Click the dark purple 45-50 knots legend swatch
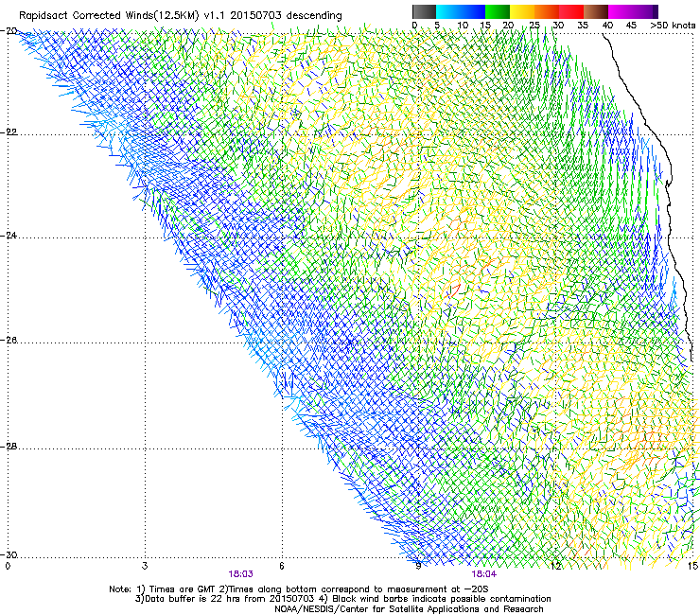This screenshot has width=700, height=615. tap(645, 11)
